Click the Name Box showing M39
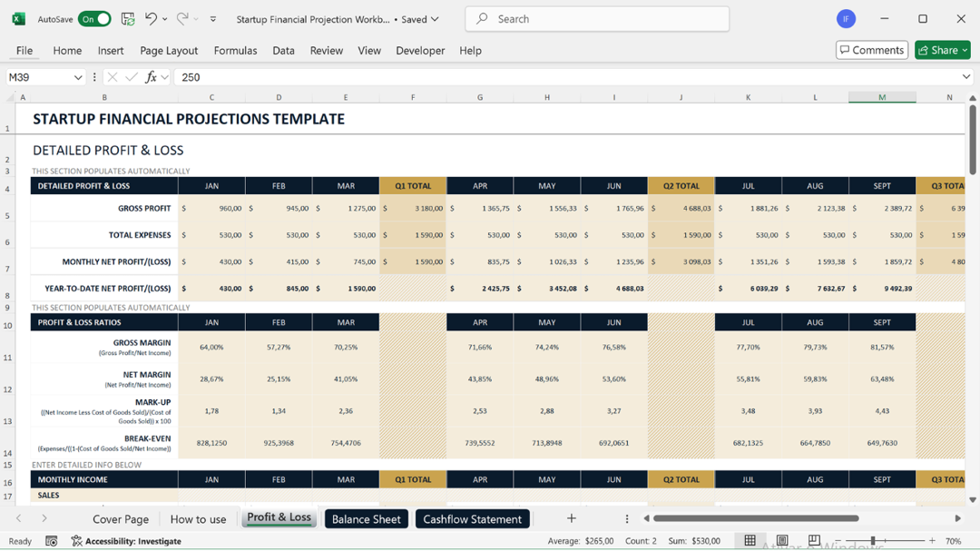The image size is (980, 551). pyautogui.click(x=37, y=77)
